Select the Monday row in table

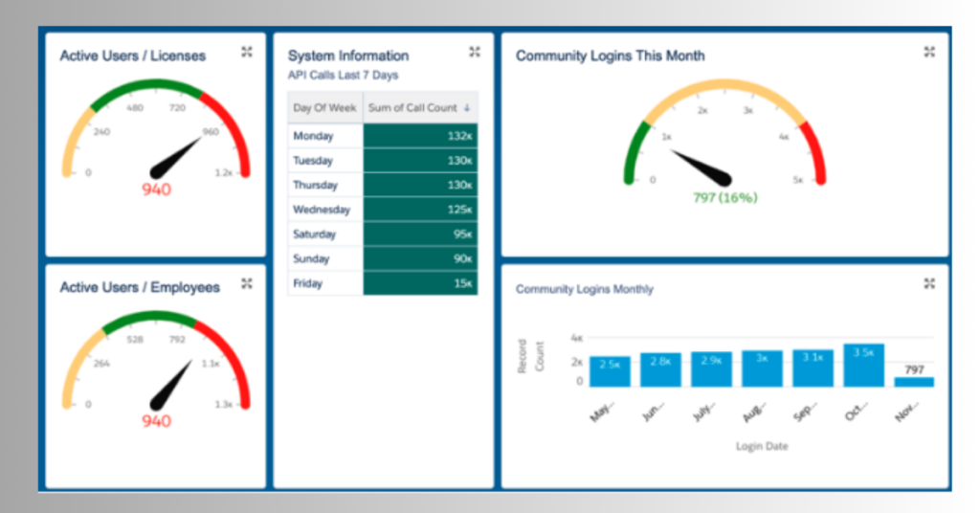[x=325, y=136]
